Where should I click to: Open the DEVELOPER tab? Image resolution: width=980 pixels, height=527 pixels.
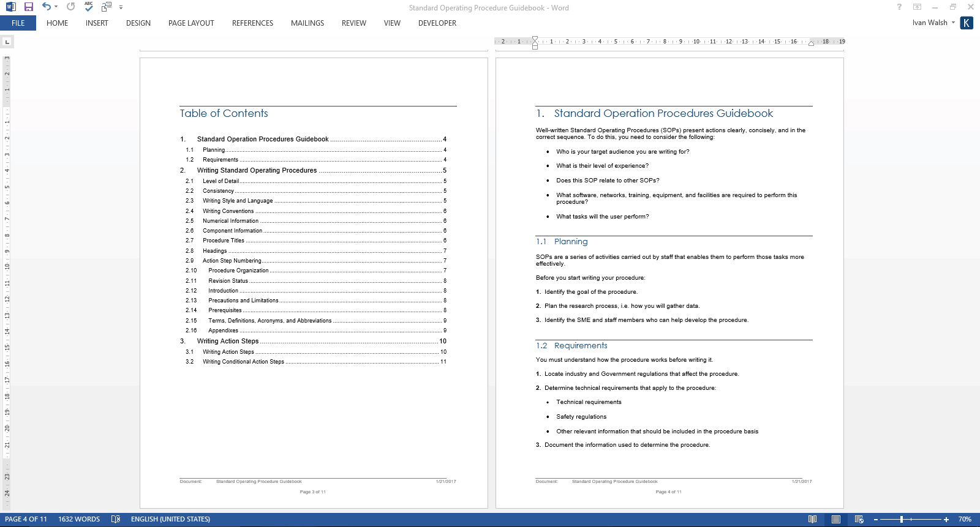(437, 23)
